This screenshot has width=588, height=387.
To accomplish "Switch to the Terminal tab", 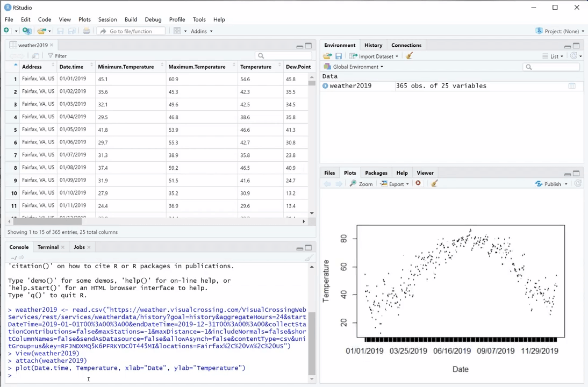I will pyautogui.click(x=48, y=247).
